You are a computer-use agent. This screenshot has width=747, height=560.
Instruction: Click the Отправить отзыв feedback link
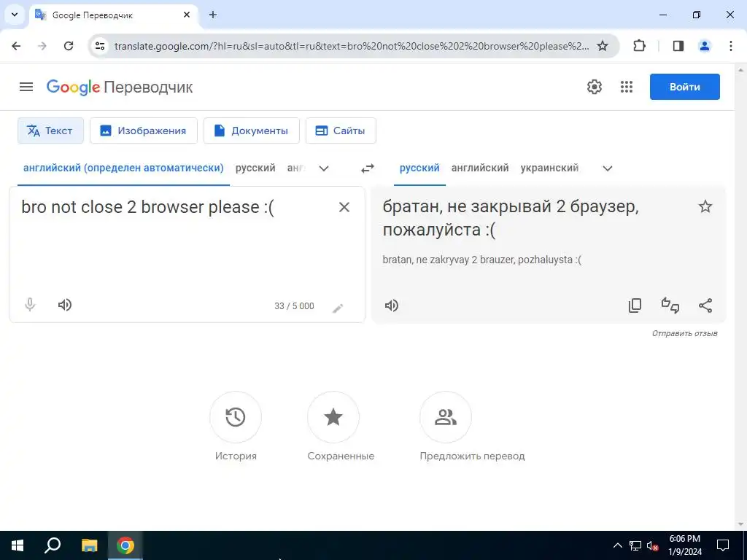click(684, 333)
